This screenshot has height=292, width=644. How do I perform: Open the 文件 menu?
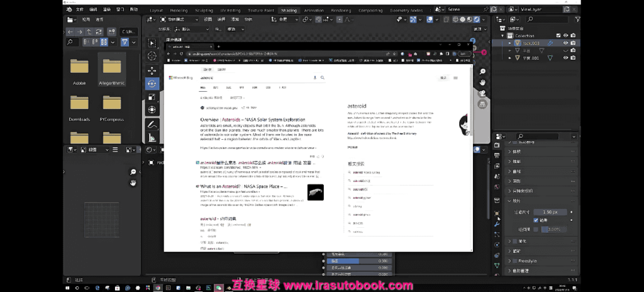(x=80, y=9)
